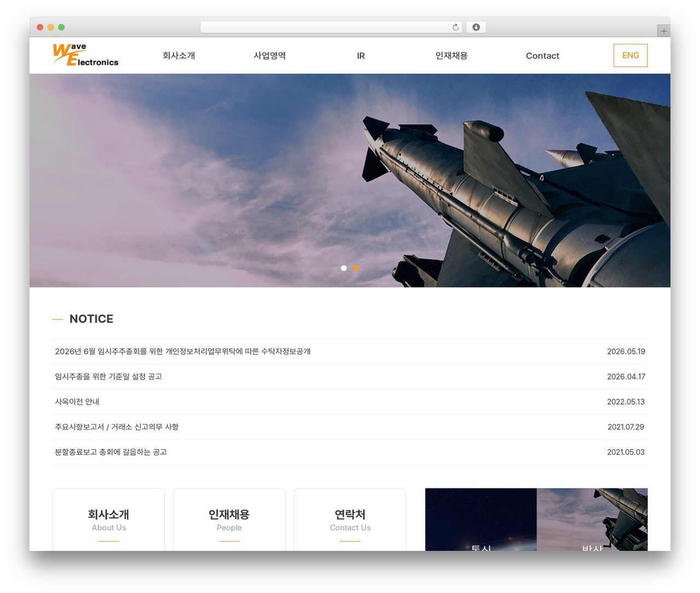
Task: Open the 연락처 Contact Us card
Action: 350,520
